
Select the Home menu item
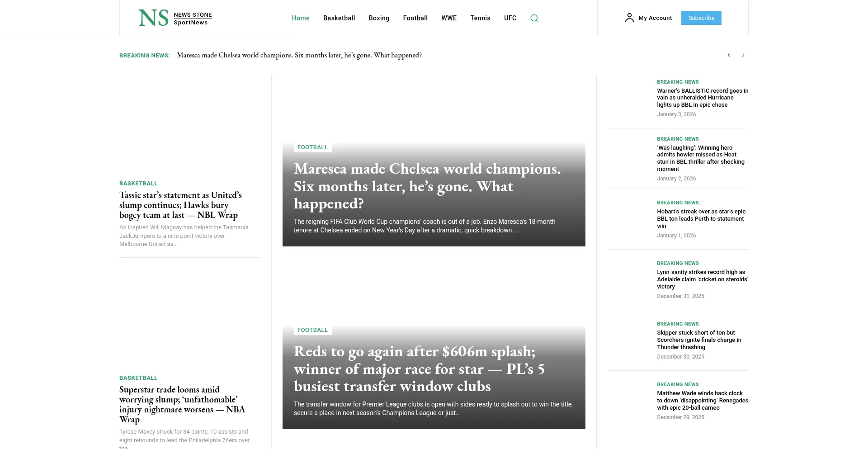[x=300, y=18]
